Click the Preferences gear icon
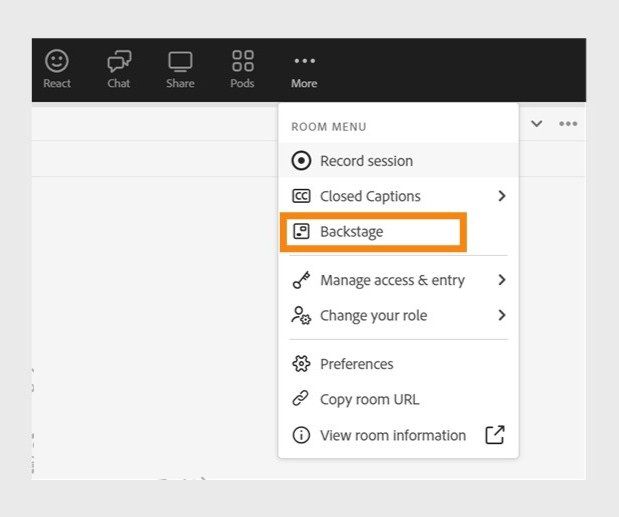This screenshot has height=517, width=619. 301,364
